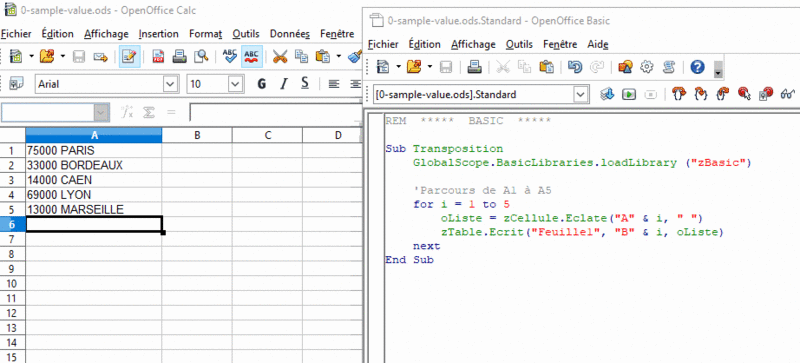
Task: Click cell A3 containing 14000 CAEN
Action: 93,180
